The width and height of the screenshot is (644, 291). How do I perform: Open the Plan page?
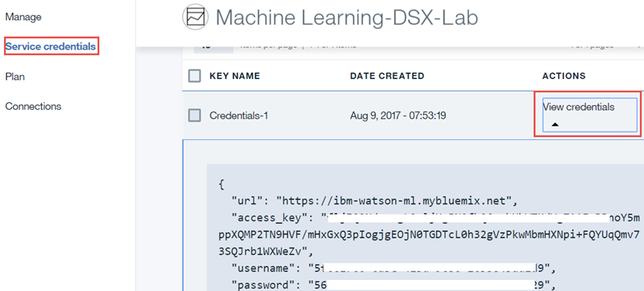[15, 77]
